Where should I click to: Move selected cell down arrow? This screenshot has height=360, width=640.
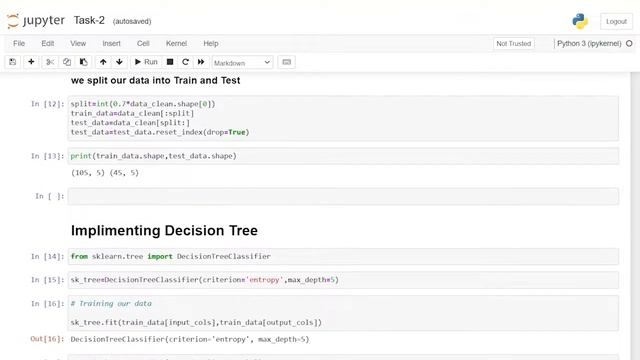click(x=119, y=62)
